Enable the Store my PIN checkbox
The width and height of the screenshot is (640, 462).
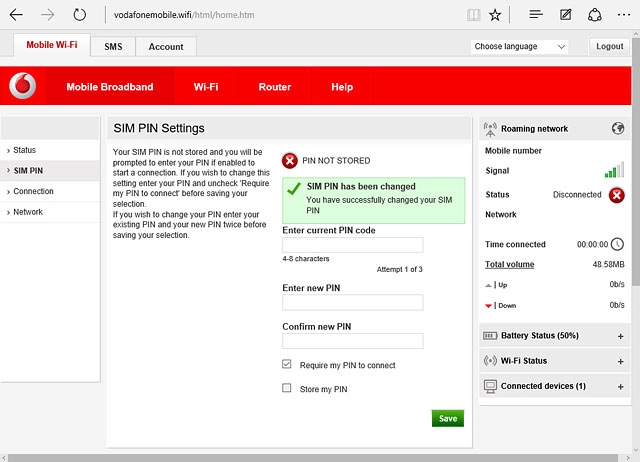[287, 388]
